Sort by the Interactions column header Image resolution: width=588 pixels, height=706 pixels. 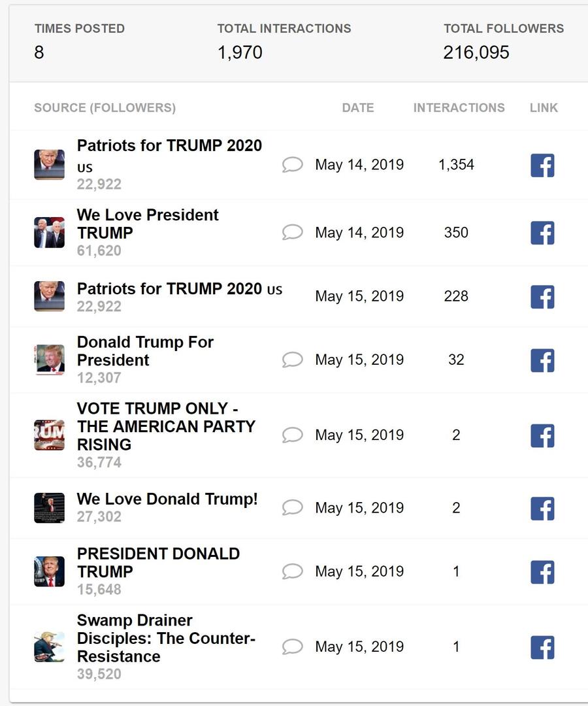tap(459, 108)
